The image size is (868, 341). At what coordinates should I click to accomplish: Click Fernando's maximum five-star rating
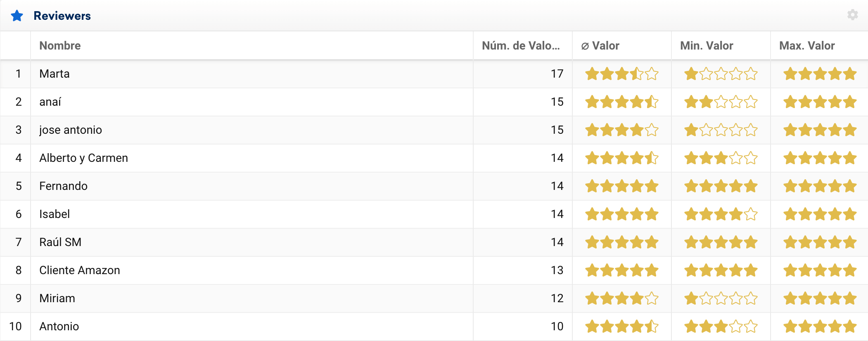click(820, 186)
